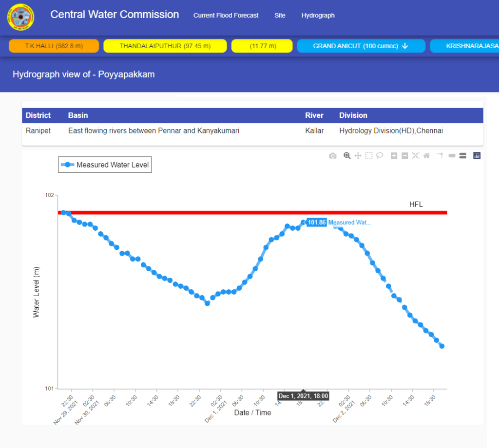499x448 pixels.
Task: Open the Current Flood Forecast menu
Action: pos(226,16)
